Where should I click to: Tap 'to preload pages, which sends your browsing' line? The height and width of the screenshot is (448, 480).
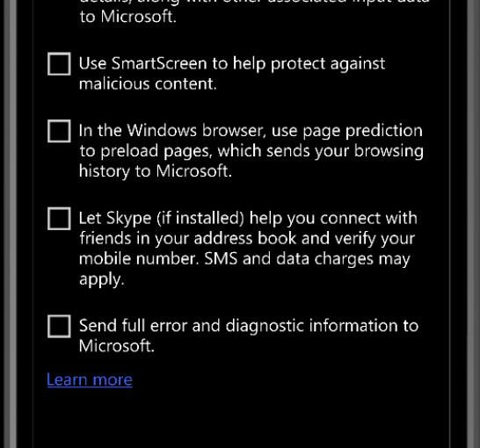point(251,151)
